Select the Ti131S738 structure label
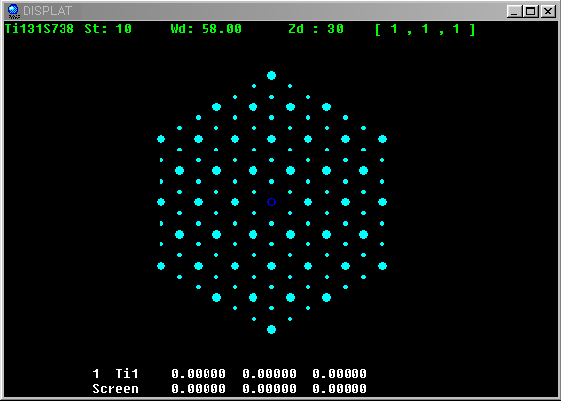This screenshot has height=401, width=561. [39, 29]
